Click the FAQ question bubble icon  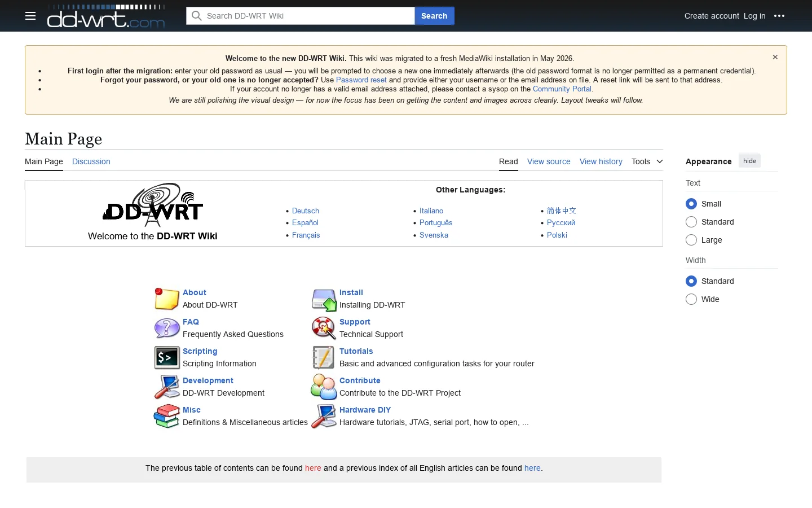tap(167, 328)
